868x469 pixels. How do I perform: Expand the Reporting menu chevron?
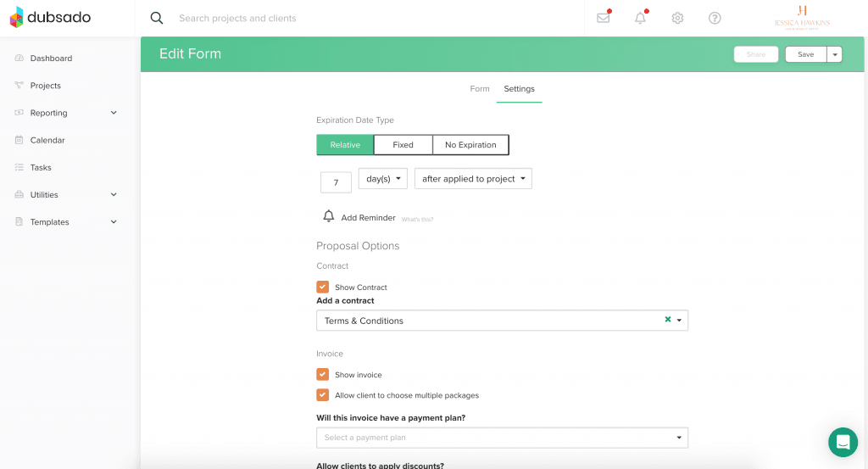(114, 113)
